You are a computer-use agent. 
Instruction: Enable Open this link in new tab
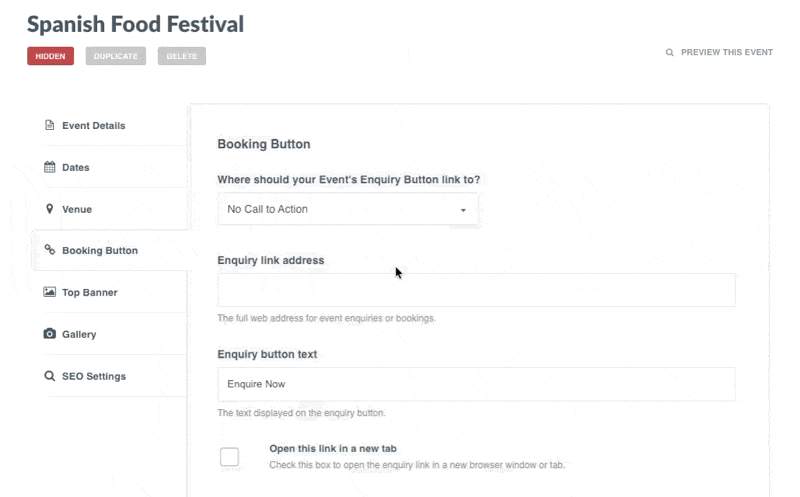[x=230, y=457]
